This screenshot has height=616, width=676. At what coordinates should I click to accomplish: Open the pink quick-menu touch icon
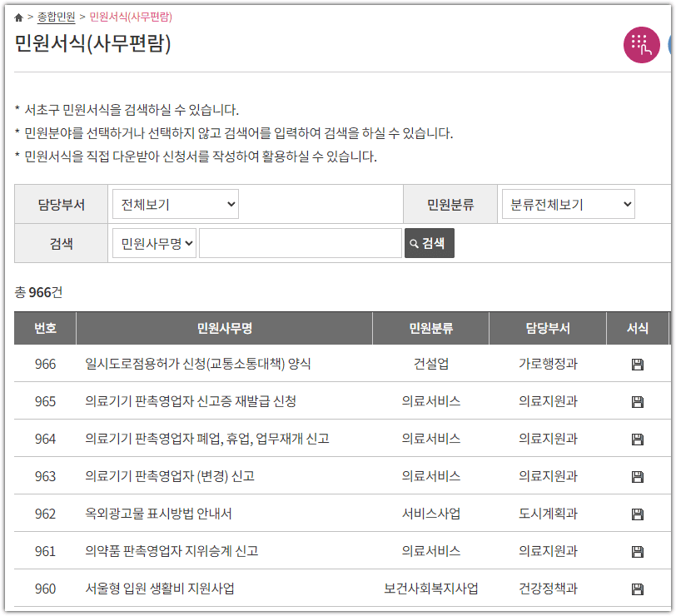click(x=641, y=45)
